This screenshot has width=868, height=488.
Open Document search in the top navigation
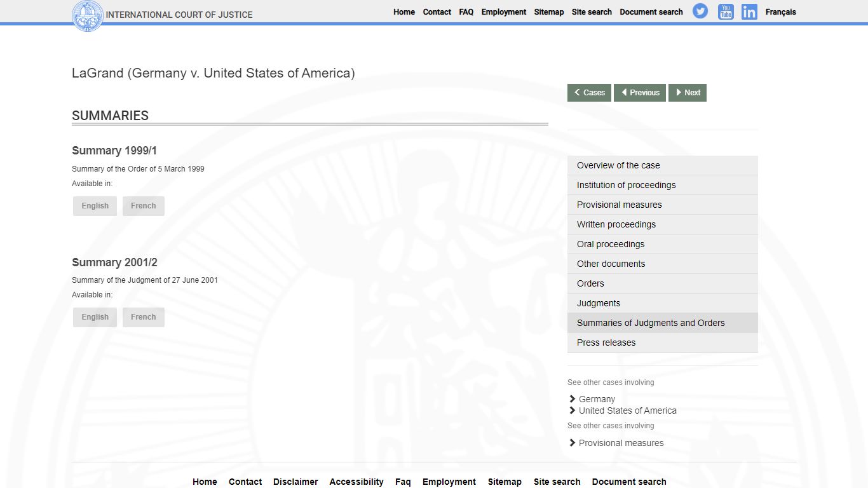tap(651, 12)
